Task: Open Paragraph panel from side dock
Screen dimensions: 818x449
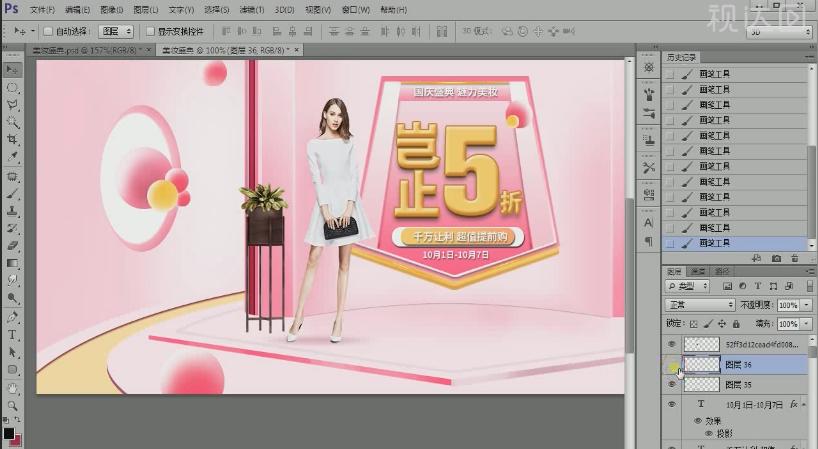Action: click(x=648, y=241)
